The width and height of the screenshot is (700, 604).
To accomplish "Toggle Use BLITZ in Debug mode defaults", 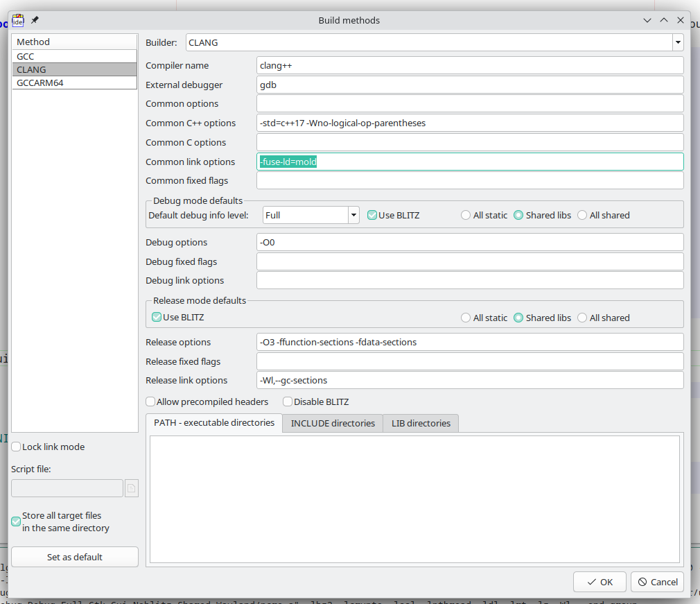I will click(372, 215).
